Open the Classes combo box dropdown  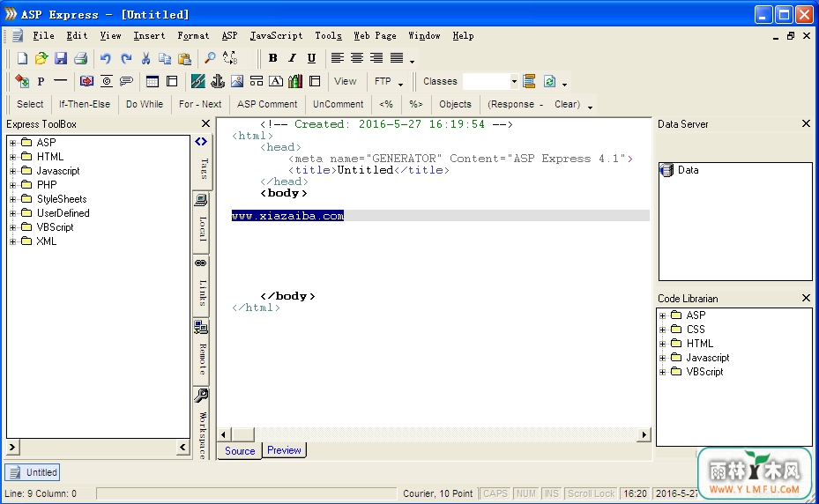click(x=514, y=81)
